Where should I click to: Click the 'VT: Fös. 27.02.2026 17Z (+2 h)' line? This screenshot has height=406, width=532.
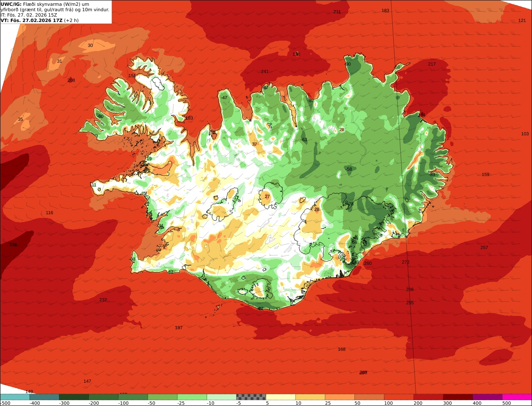click(39, 20)
